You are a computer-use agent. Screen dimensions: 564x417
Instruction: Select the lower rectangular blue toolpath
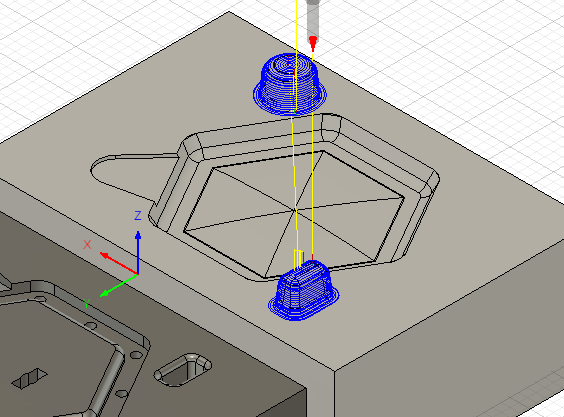pyautogui.click(x=304, y=290)
